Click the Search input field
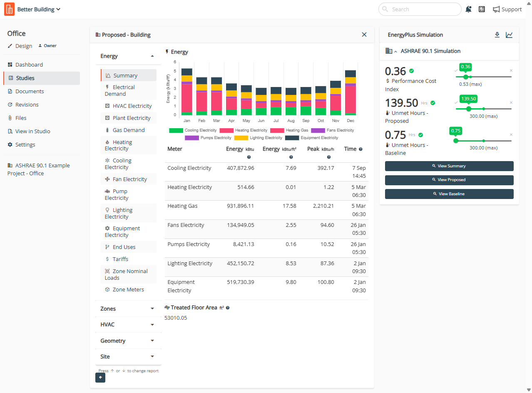 420,9
